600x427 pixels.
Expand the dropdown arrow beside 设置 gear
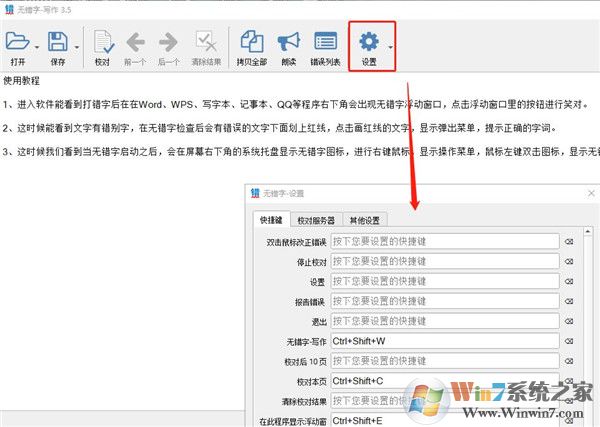[x=390, y=47]
